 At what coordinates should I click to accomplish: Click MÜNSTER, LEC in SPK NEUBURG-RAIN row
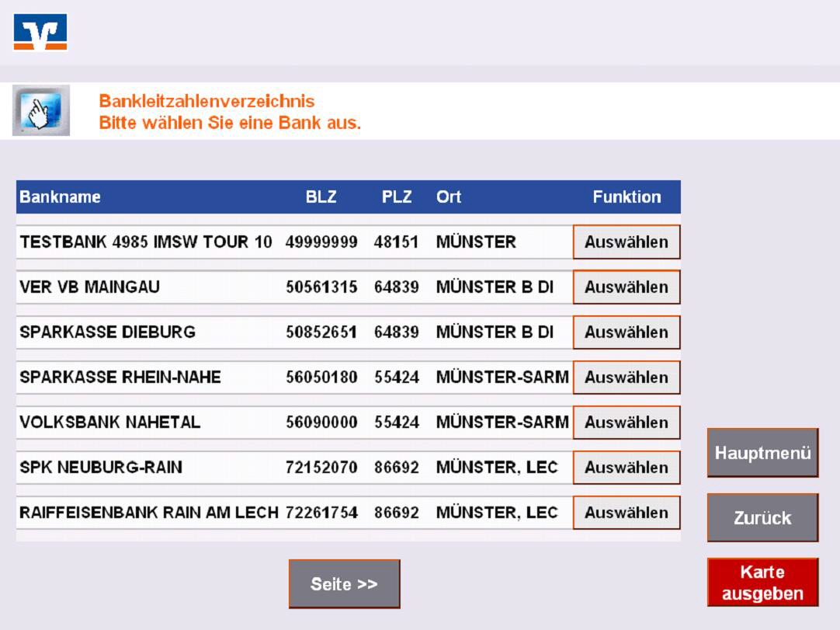tap(497, 467)
